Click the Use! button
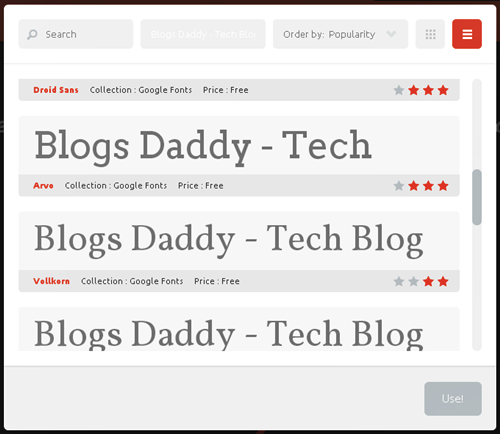 [453, 399]
